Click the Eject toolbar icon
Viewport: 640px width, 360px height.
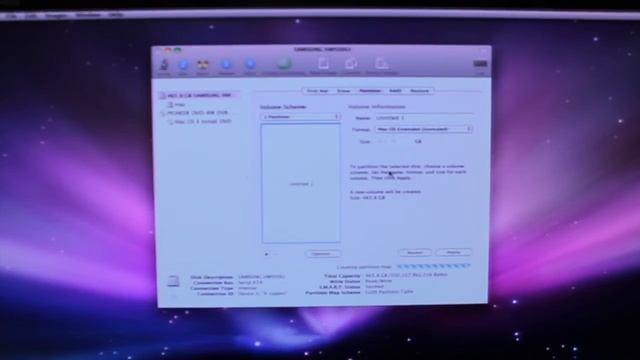[x=250, y=64]
